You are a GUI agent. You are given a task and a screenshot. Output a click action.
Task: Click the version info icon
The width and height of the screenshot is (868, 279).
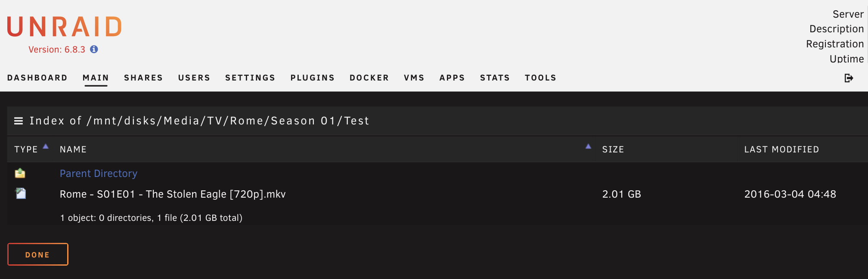[94, 50]
